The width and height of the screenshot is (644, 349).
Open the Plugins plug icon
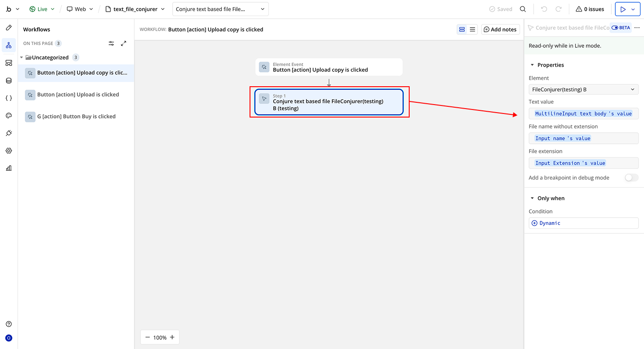point(8,133)
